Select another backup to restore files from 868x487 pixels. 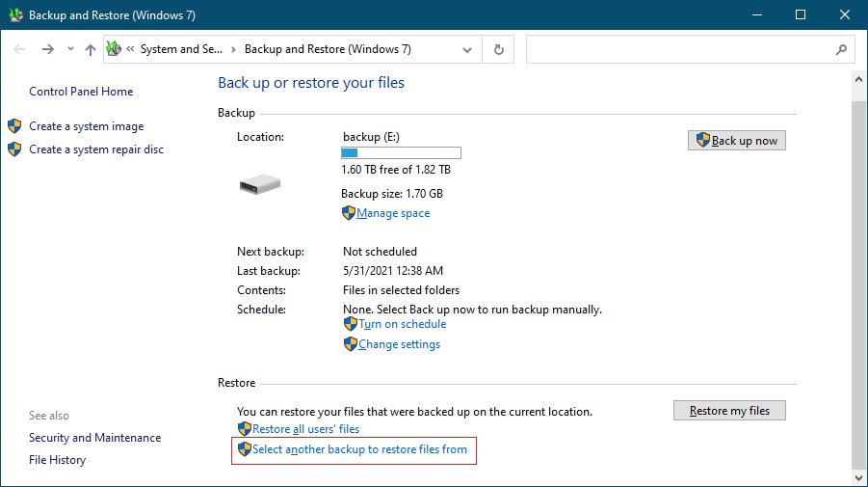pos(360,449)
